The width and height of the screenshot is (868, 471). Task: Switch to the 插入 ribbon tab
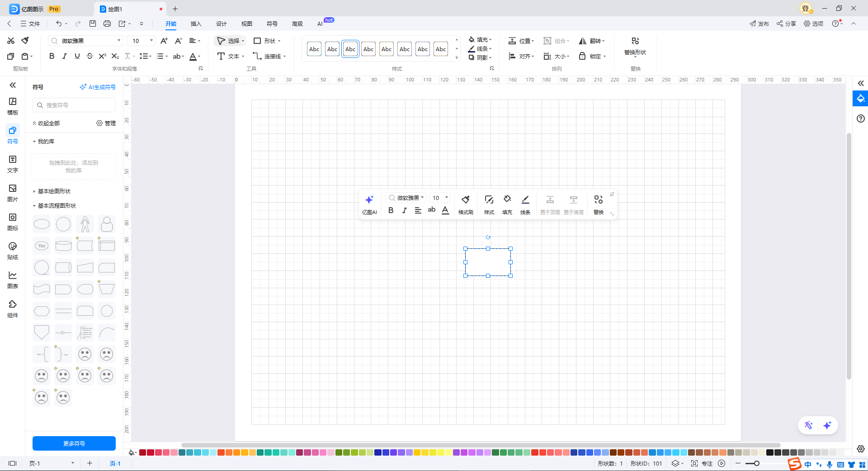pos(196,24)
